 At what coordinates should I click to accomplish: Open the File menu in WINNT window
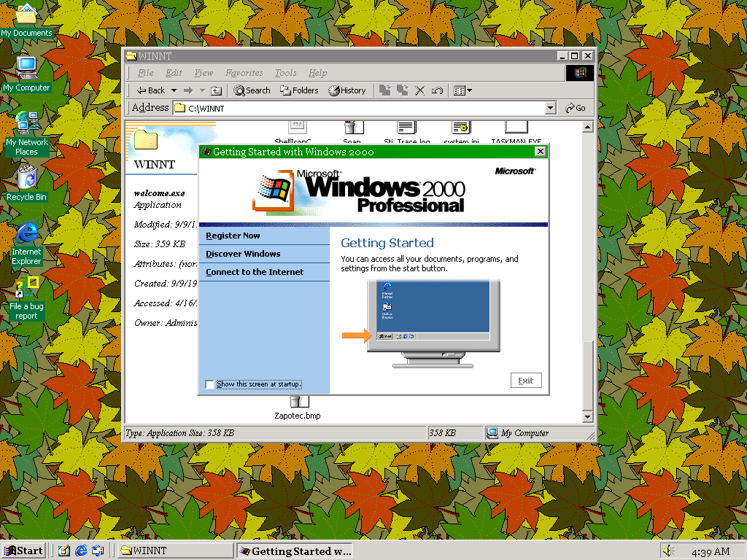(145, 73)
